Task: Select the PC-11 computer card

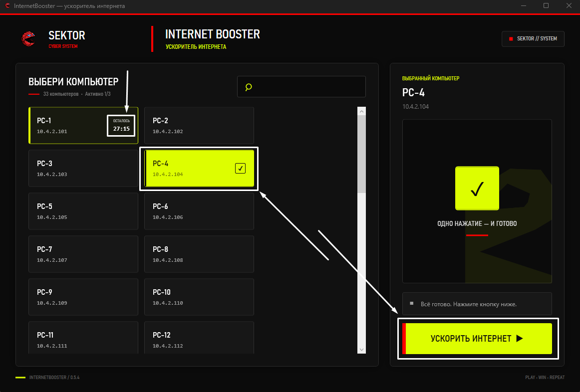Action: tap(83, 338)
